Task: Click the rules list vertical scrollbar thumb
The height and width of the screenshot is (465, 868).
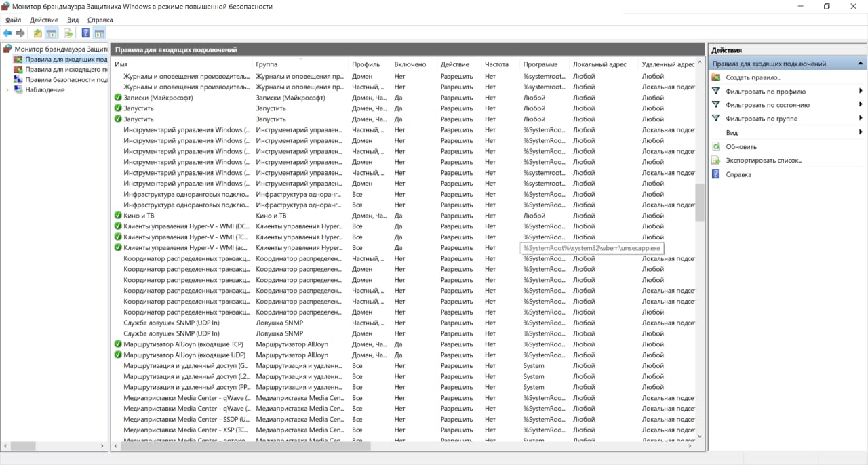Action: (700, 202)
